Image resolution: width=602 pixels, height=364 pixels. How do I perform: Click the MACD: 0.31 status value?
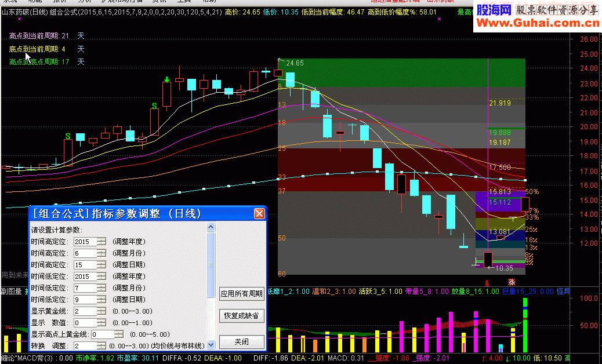click(344, 358)
